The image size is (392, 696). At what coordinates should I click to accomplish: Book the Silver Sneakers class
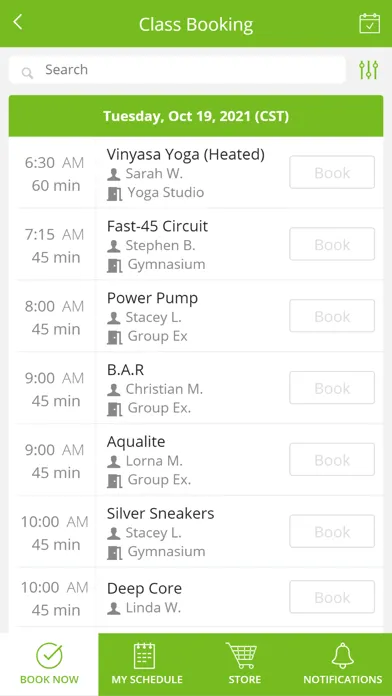(x=332, y=532)
